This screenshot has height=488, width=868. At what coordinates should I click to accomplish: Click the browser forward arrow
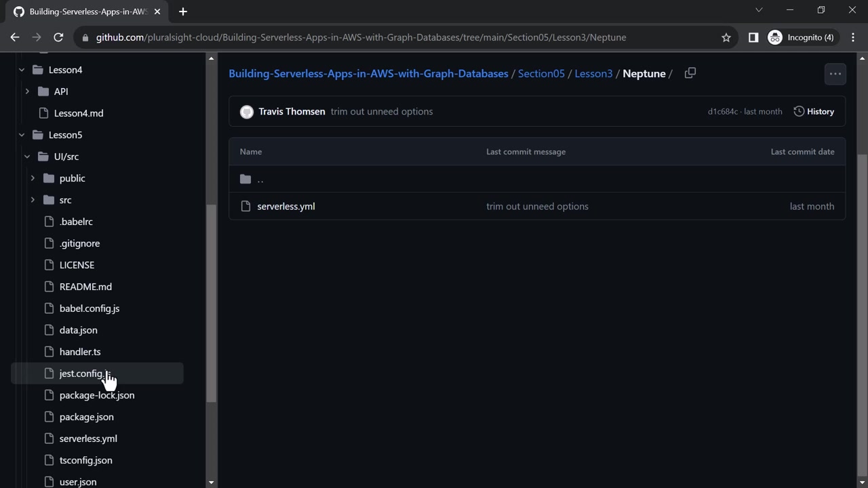pyautogui.click(x=37, y=37)
